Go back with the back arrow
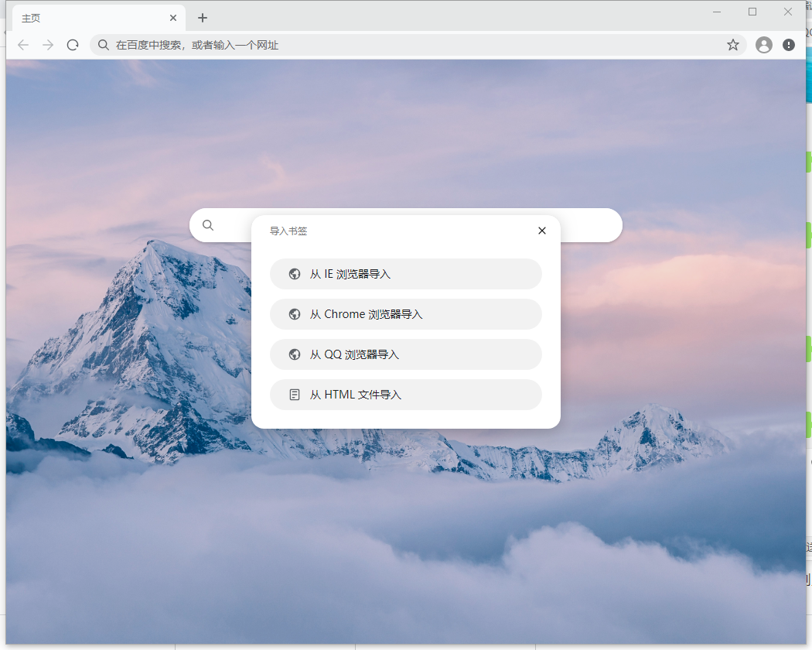This screenshot has width=812, height=650. pyautogui.click(x=23, y=45)
